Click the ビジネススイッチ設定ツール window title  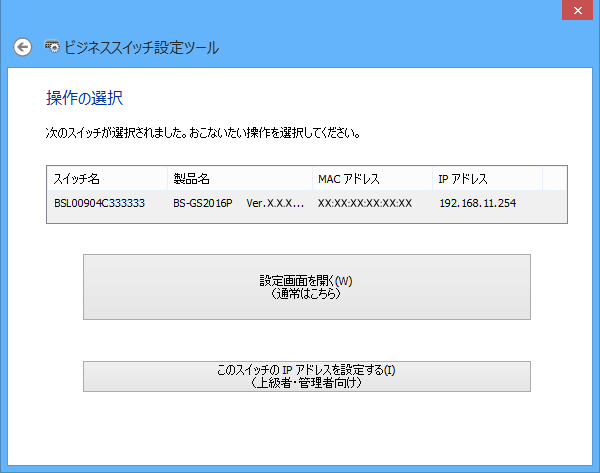(x=142, y=48)
